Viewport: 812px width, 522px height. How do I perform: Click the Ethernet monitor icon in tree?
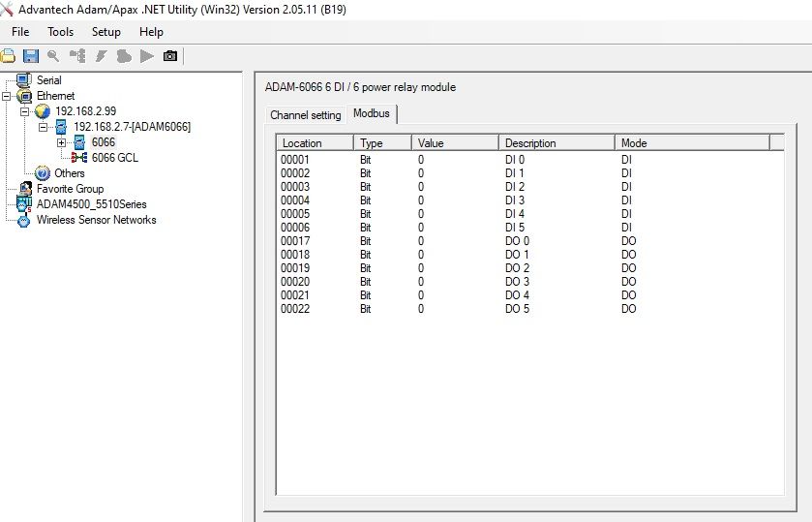[24, 96]
